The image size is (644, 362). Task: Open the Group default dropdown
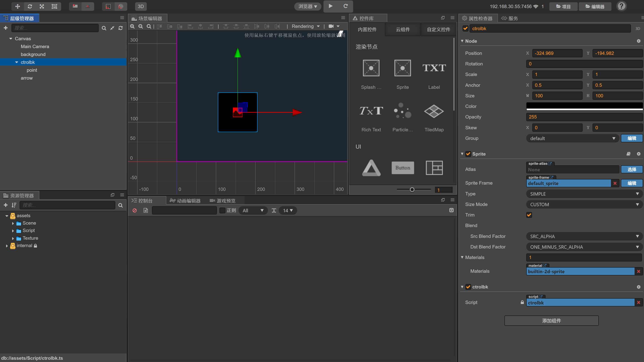572,138
